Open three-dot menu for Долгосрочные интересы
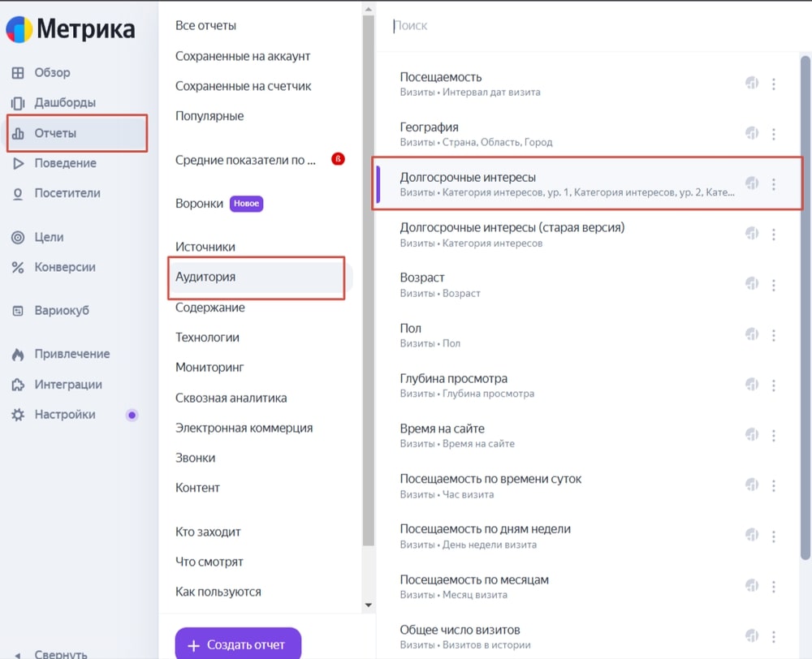The width and height of the screenshot is (812, 659). click(x=774, y=183)
